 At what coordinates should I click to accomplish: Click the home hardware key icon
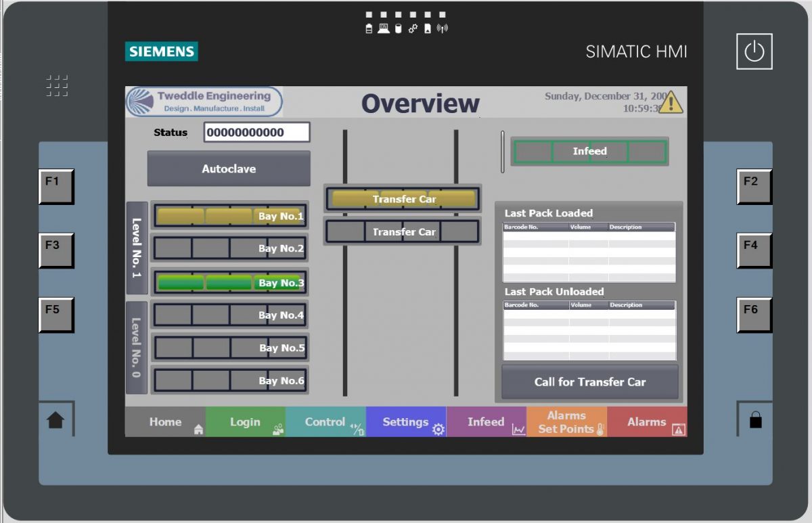[x=55, y=420]
